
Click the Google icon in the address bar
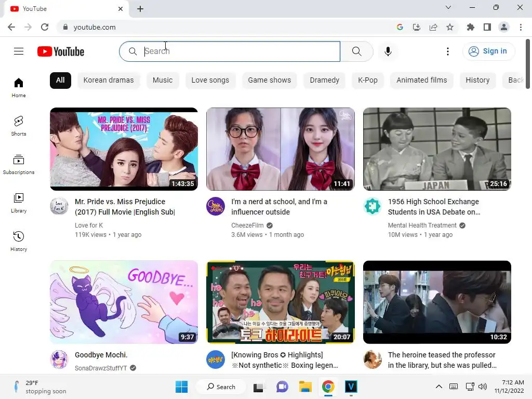pyautogui.click(x=400, y=27)
